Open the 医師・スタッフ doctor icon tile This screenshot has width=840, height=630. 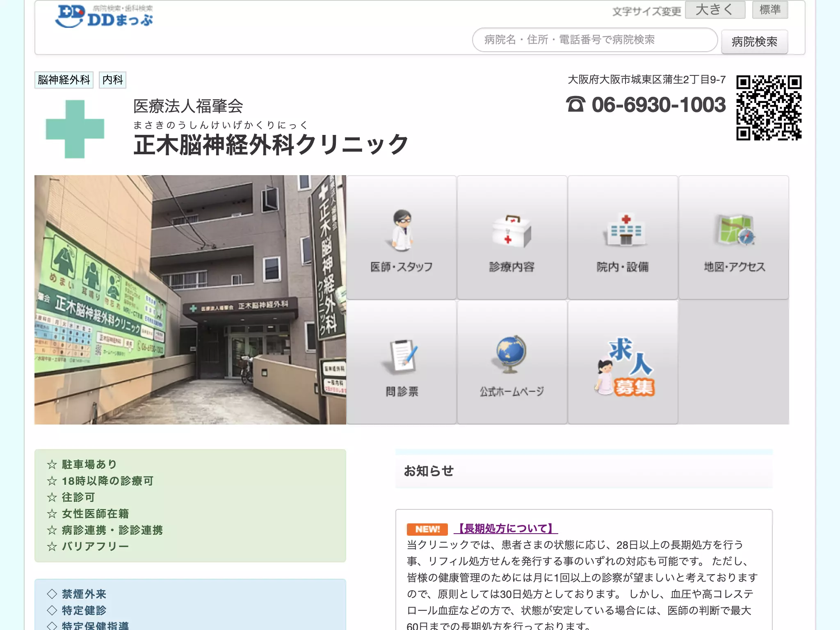coord(402,237)
